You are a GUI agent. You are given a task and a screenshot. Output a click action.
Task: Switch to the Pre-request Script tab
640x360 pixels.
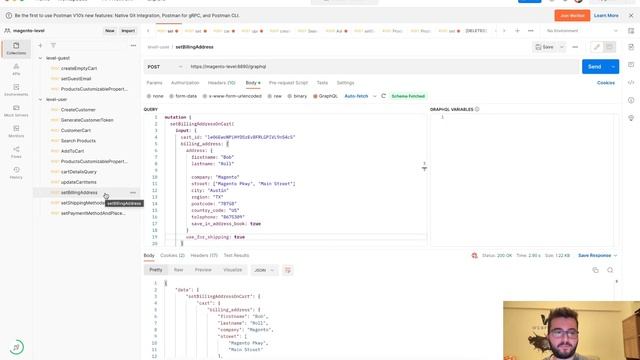click(x=288, y=83)
